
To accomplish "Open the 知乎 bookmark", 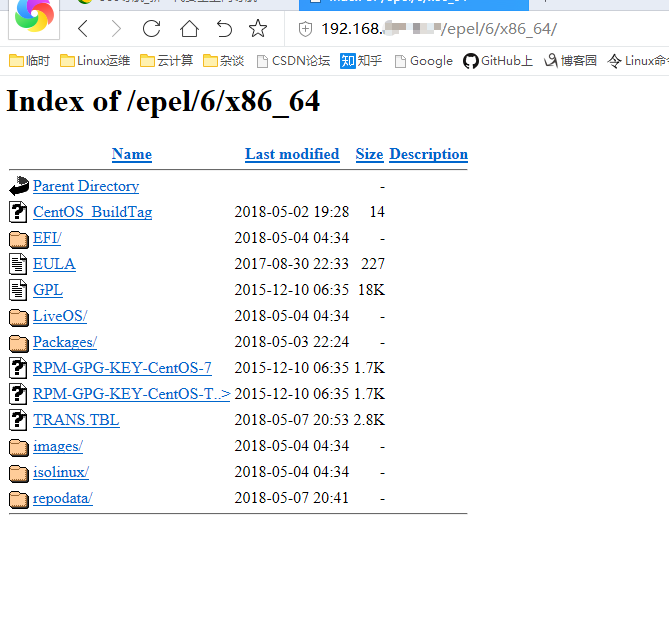I will pos(361,61).
